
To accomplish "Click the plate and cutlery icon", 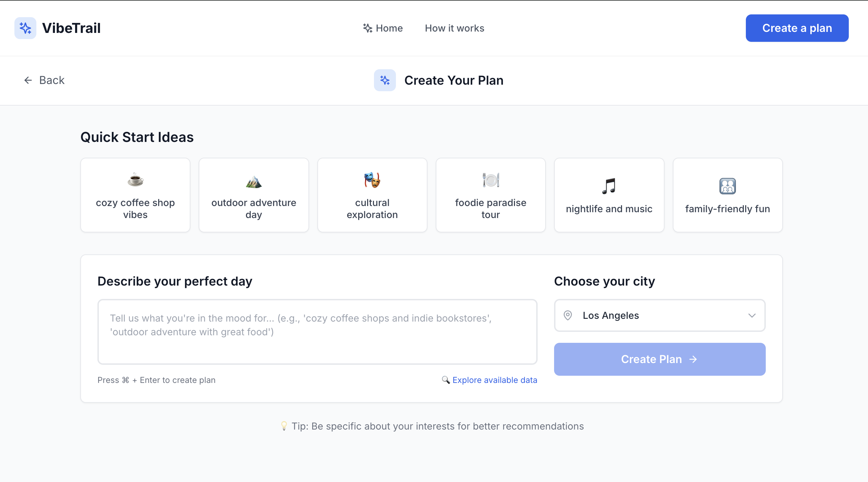I will (491, 180).
